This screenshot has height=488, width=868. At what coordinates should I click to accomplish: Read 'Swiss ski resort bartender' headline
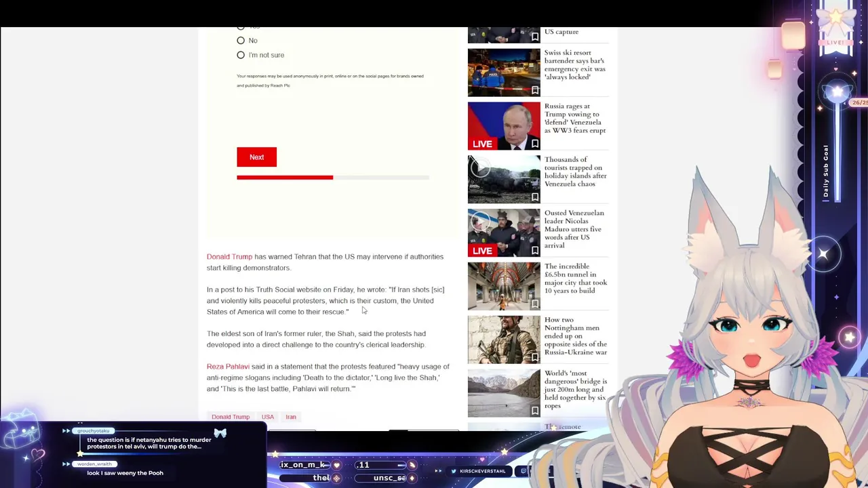point(575,65)
